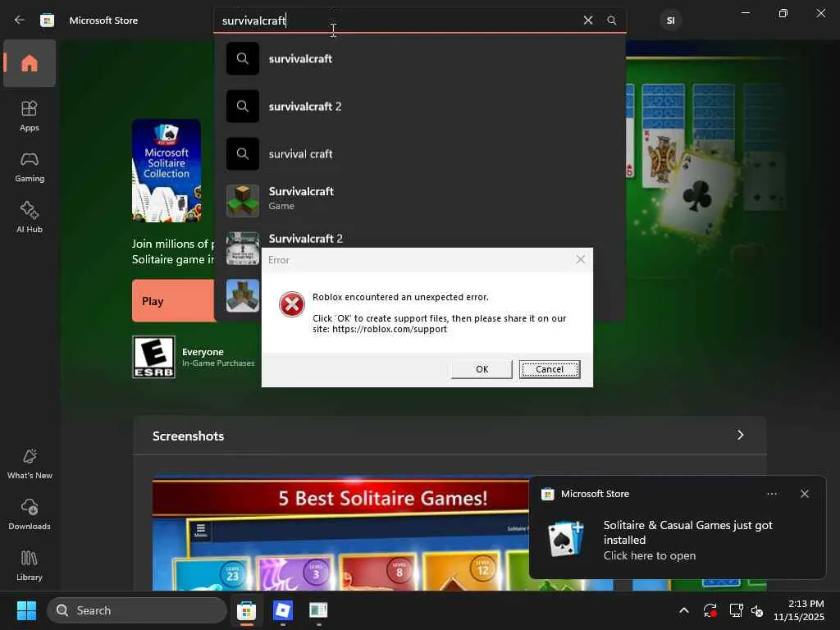
Task: Open What's New in sidebar
Action: pyautogui.click(x=30, y=463)
